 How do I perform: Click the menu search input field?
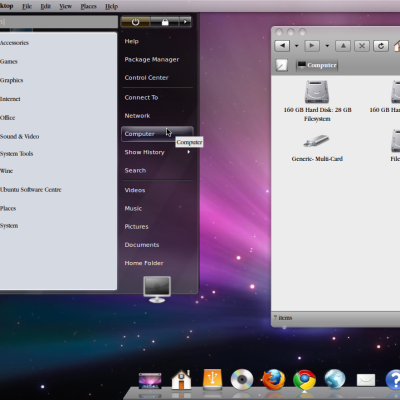[58, 22]
